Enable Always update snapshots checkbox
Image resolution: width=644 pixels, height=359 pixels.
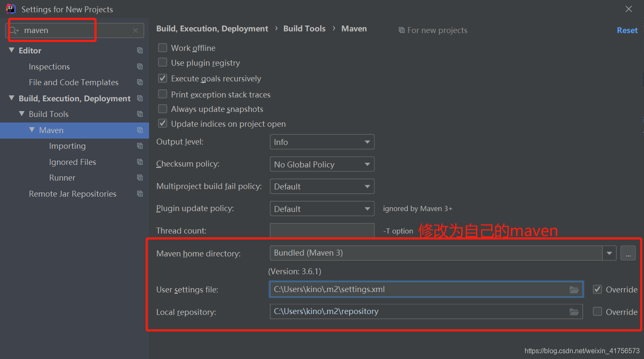click(x=163, y=109)
